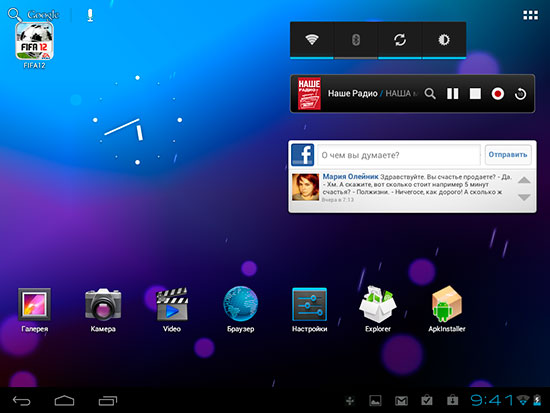Open the Браузер globe icon
Screen dimensions: 550x413
coord(241,304)
